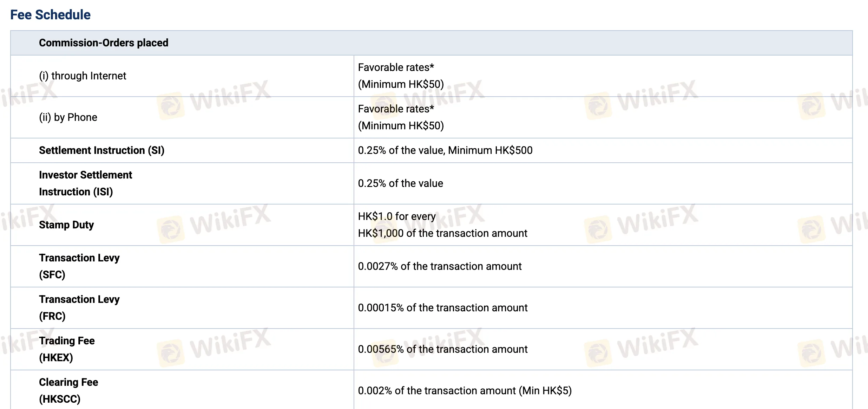This screenshot has width=868, height=409.
Task: Click the Stamp Duty label
Action: pos(66,225)
